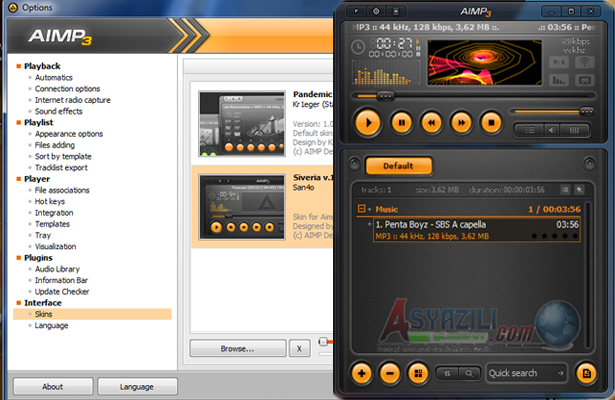
Task: Open the Visualization options page
Action: pos(55,247)
